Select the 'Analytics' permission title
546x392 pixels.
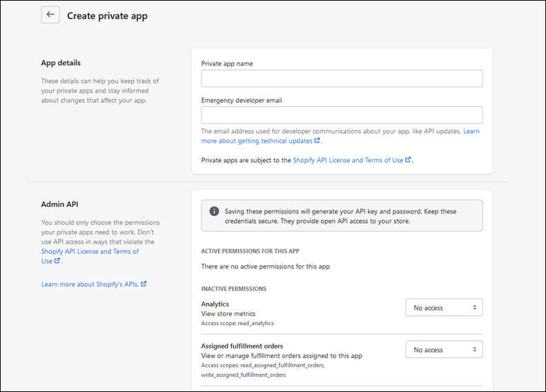[215, 304]
